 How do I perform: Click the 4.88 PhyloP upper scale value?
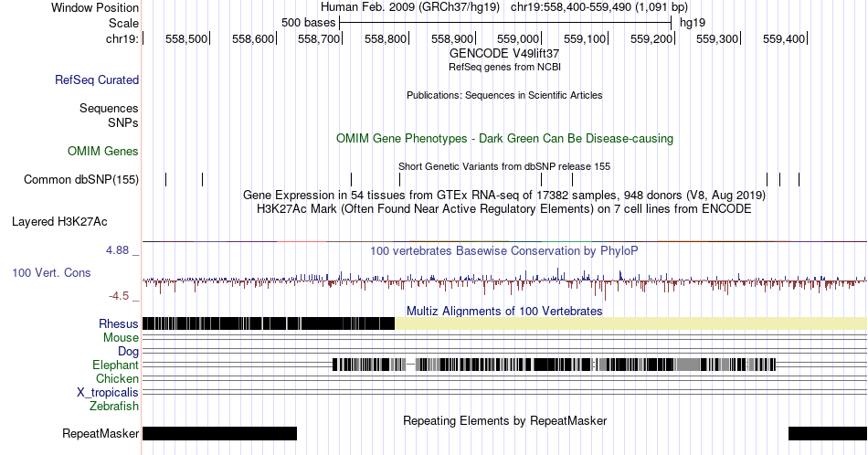[x=117, y=250]
